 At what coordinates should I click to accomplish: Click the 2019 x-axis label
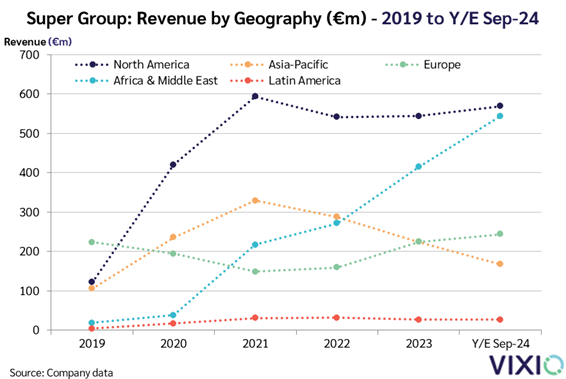(x=92, y=344)
